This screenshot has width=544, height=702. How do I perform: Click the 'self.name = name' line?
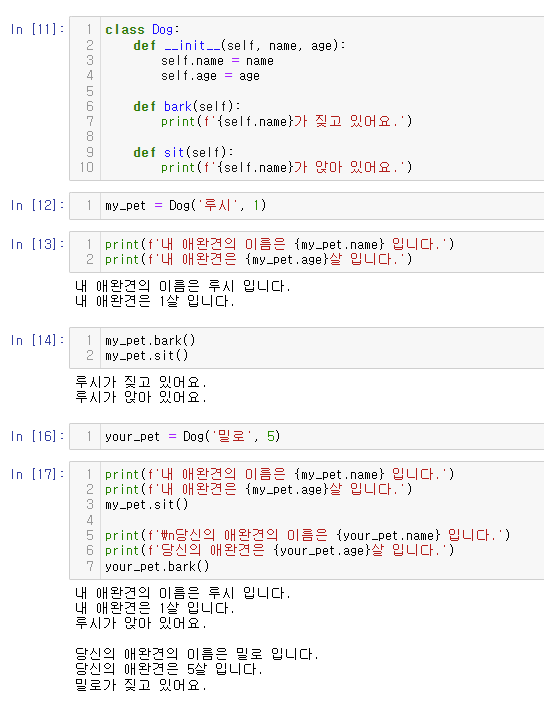(x=217, y=60)
